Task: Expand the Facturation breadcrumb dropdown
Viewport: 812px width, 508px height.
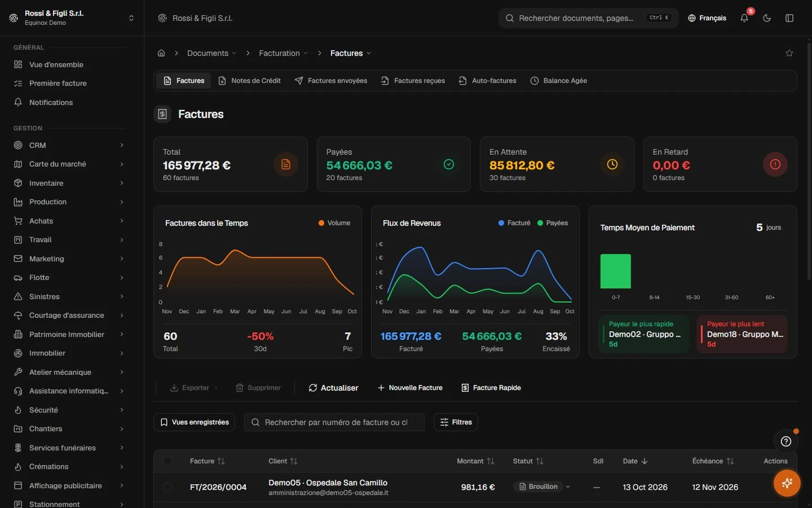Action: click(283, 53)
